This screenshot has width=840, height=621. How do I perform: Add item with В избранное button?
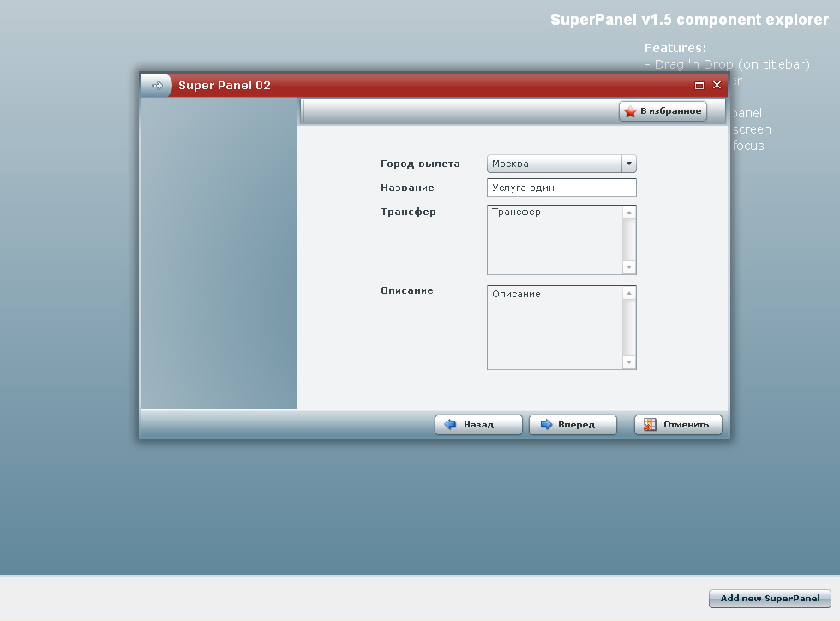pyautogui.click(x=663, y=111)
